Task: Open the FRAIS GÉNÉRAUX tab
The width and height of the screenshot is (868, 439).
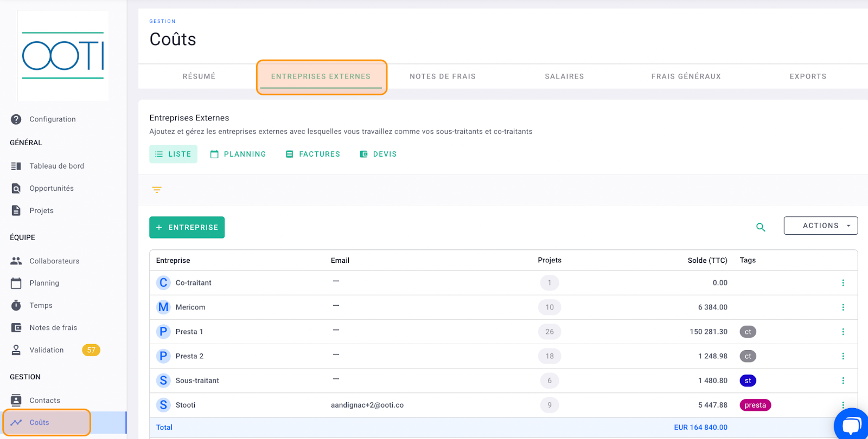Action: [686, 76]
